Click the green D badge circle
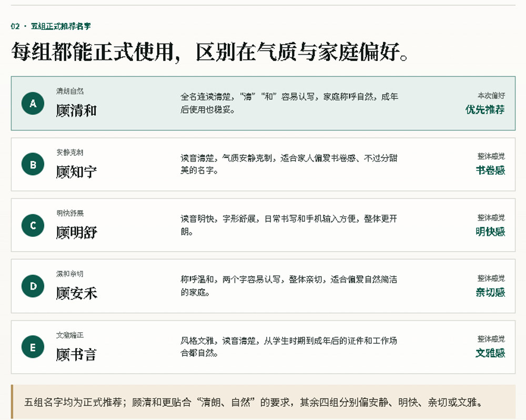This screenshot has width=526, height=420. coord(33,286)
